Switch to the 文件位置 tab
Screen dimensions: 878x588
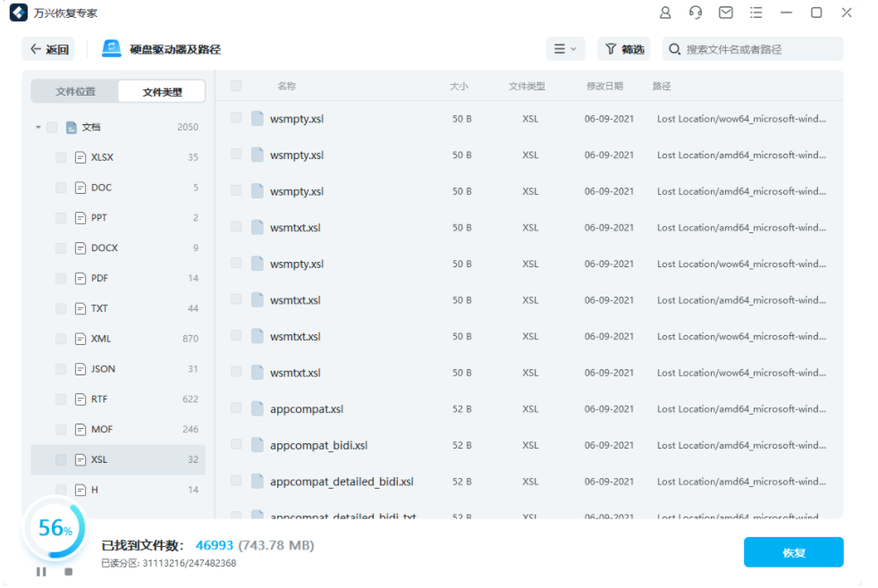click(x=75, y=91)
